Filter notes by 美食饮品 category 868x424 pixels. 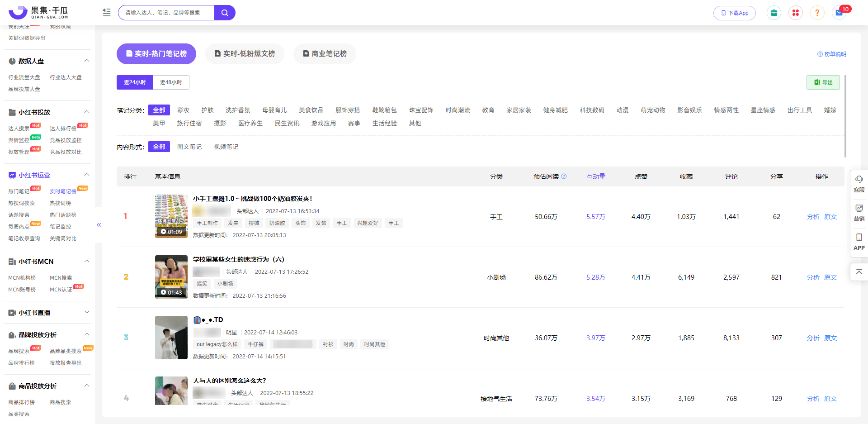coord(311,110)
